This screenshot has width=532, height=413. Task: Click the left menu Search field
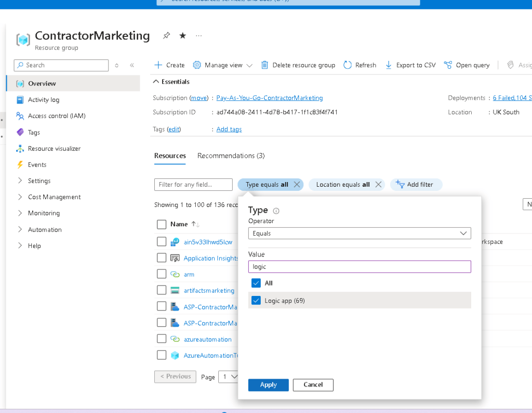coord(61,65)
